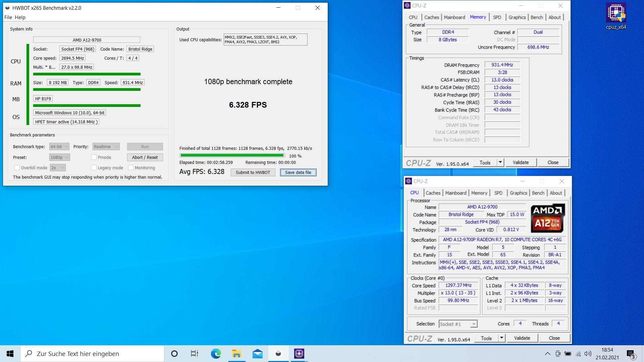The width and height of the screenshot is (644, 362).
Task: Click the upper CPU-Z window title icon
Action: pyautogui.click(x=407, y=5)
